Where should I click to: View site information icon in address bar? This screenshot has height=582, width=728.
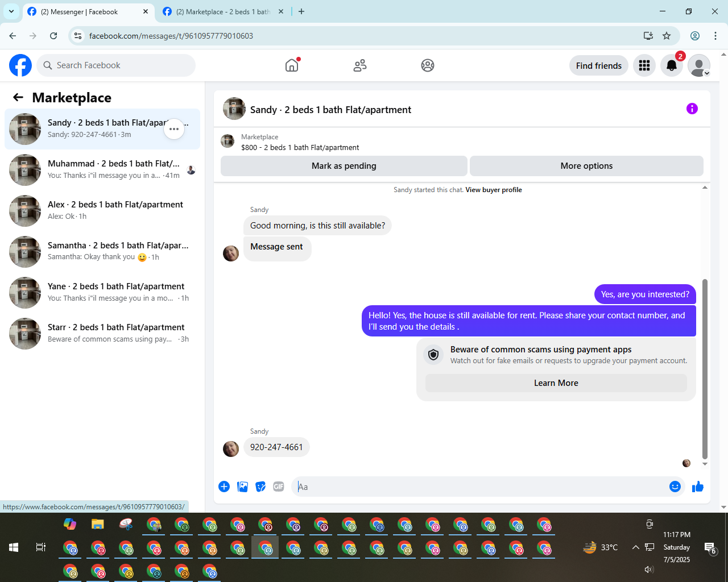[x=78, y=36]
